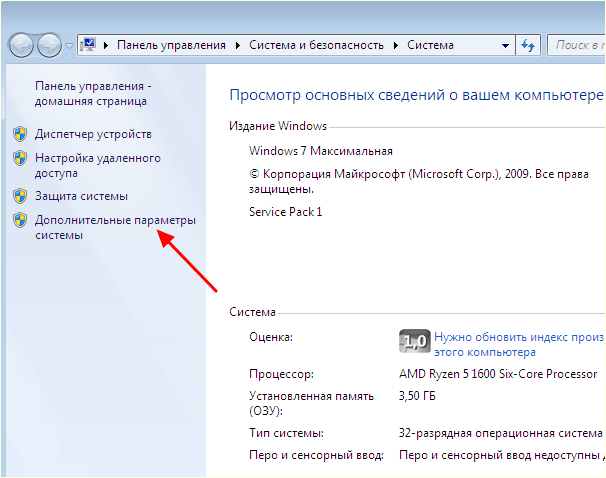Click shield icon next to Настройка удаленного доступа

click(x=20, y=158)
